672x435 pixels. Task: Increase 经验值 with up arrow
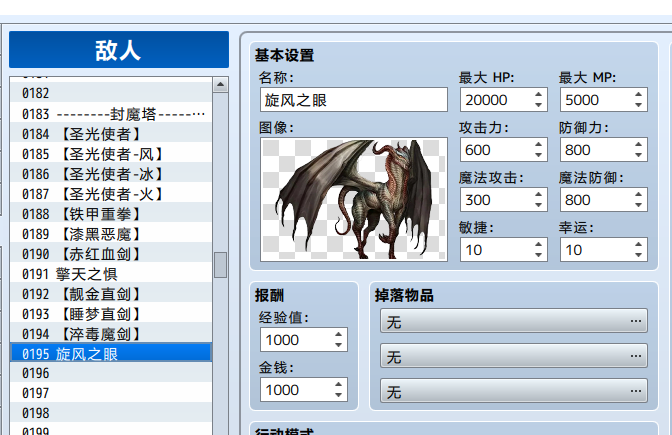click(339, 334)
